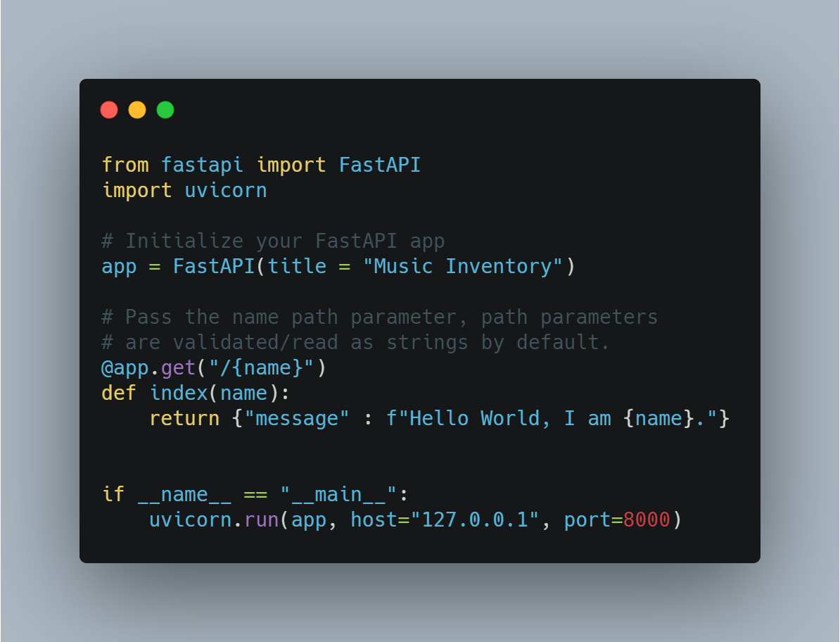Viewport: 840px width, 642px height.
Task: Click the comment about validated/read as strings
Action: [355, 342]
